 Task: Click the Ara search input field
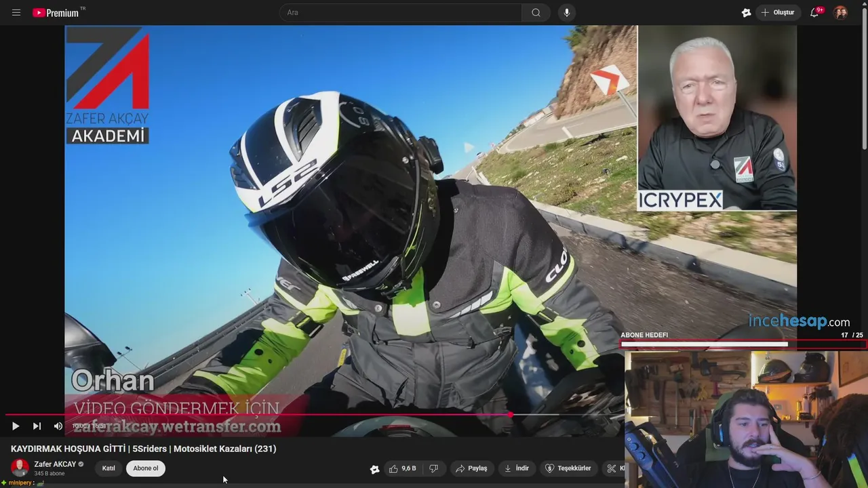401,12
